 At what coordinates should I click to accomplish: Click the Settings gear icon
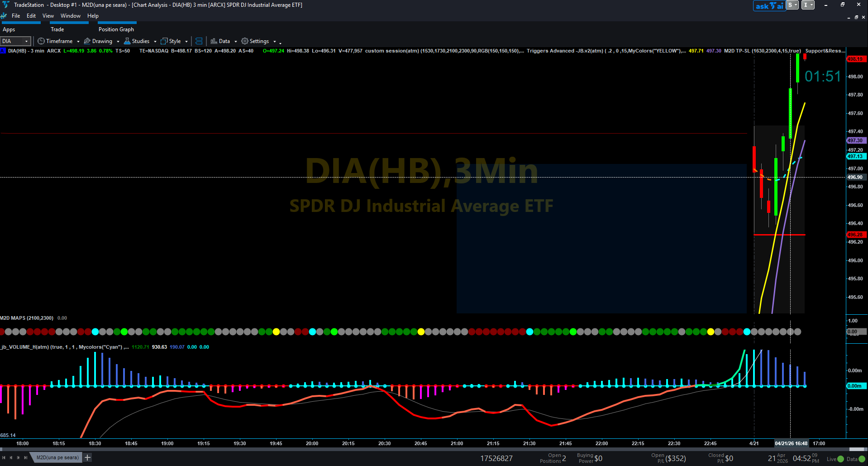pos(245,41)
